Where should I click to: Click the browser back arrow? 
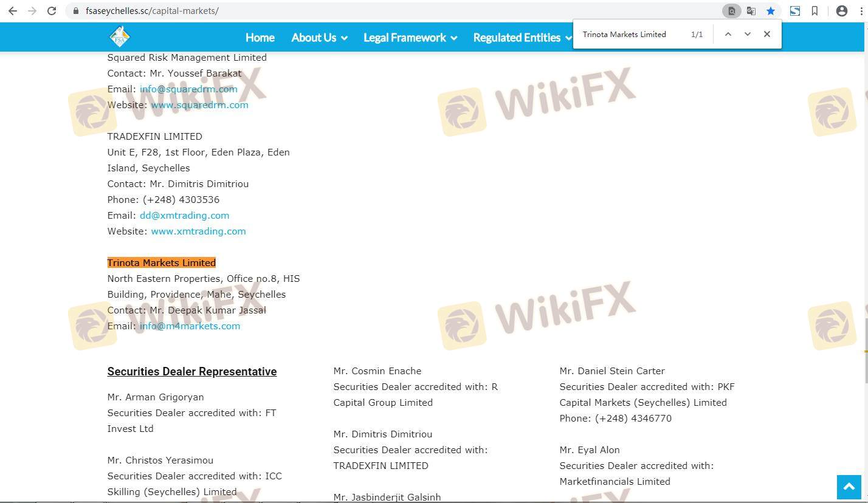pos(12,11)
